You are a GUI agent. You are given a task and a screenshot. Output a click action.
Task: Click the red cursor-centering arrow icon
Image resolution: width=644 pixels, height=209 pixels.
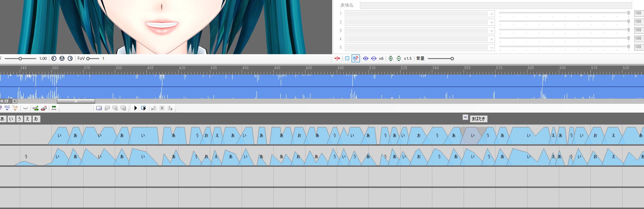(x=337, y=58)
